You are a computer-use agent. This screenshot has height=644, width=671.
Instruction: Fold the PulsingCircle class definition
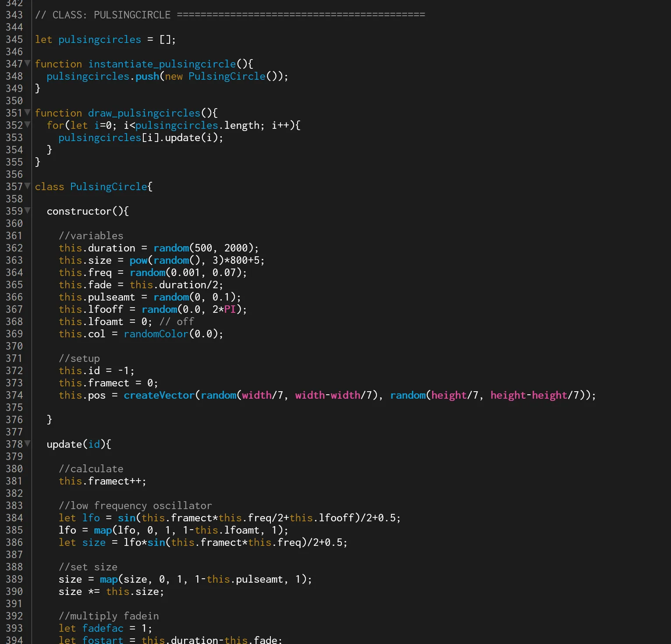click(27, 186)
